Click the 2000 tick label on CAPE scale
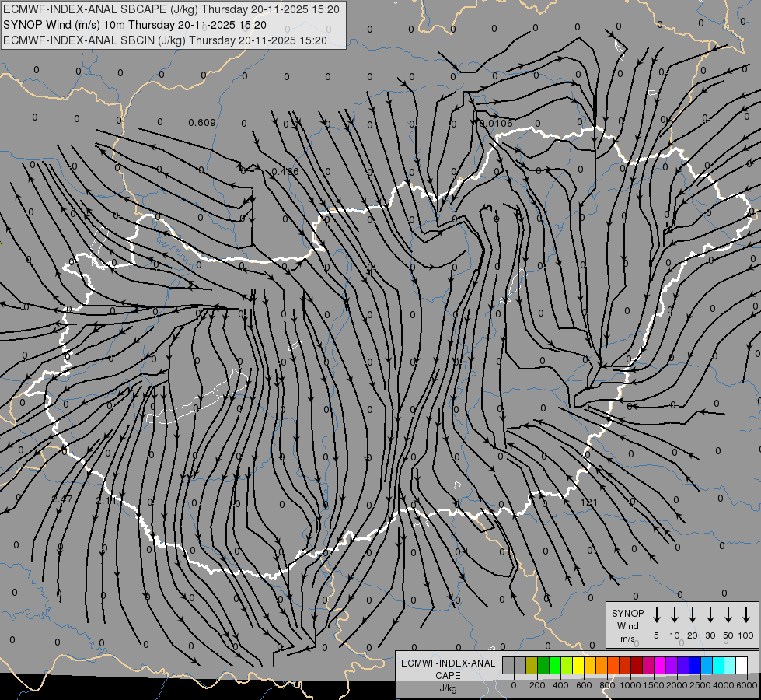 click(677, 685)
